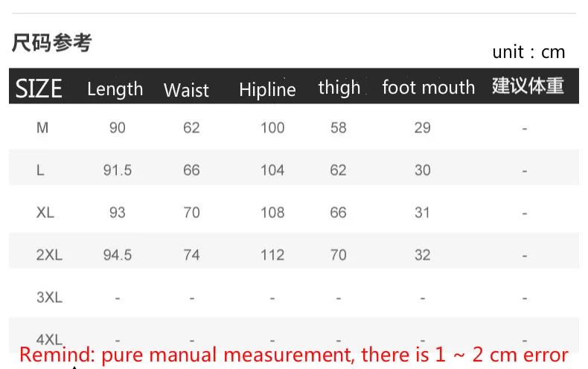Click length value 91.5 for size L

pos(118,170)
